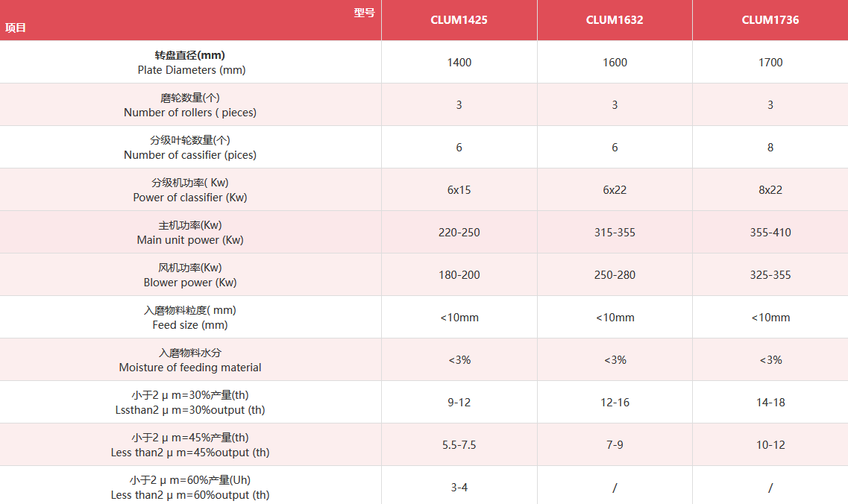
Task: Select the 8x22 classifier power cell
Action: click(770, 190)
